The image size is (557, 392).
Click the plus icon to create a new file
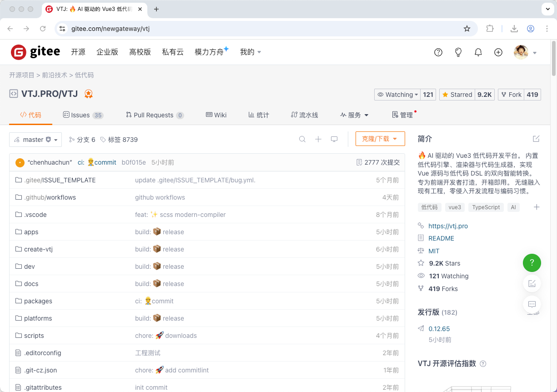tap(318, 139)
